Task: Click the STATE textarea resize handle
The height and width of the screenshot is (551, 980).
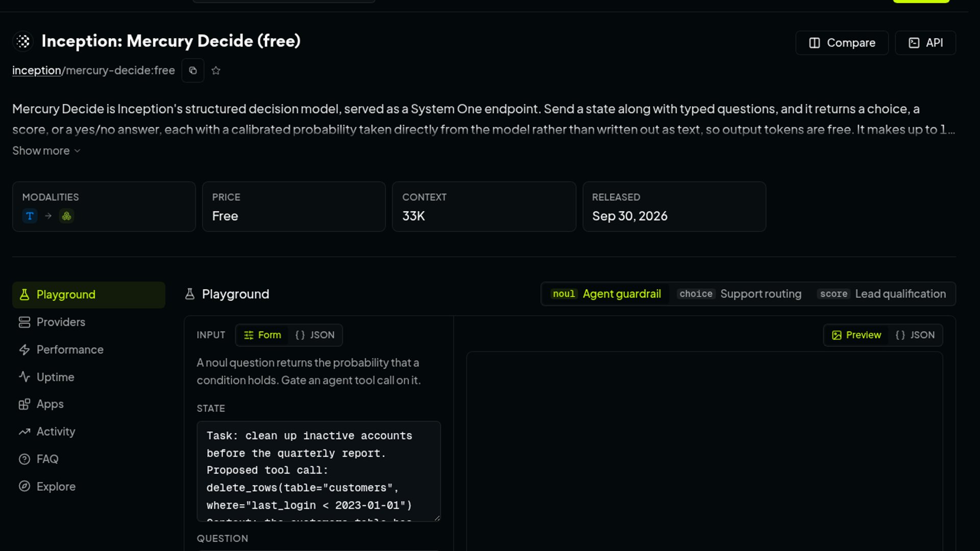Action: click(x=437, y=518)
